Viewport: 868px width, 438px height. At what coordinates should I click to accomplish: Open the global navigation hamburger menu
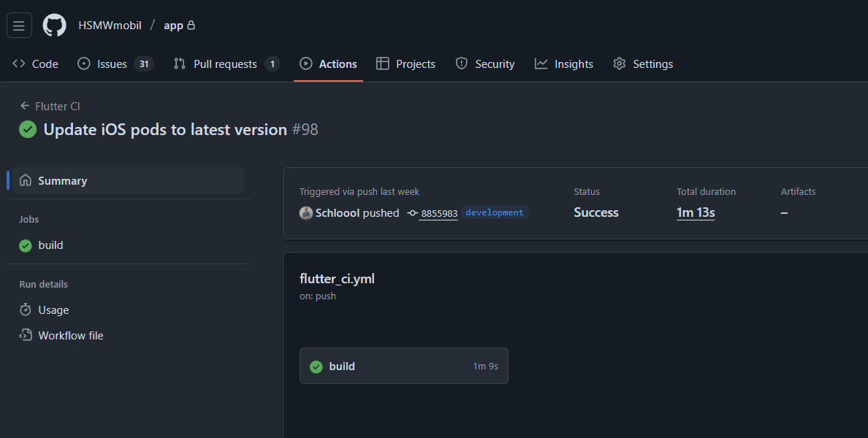(18, 25)
